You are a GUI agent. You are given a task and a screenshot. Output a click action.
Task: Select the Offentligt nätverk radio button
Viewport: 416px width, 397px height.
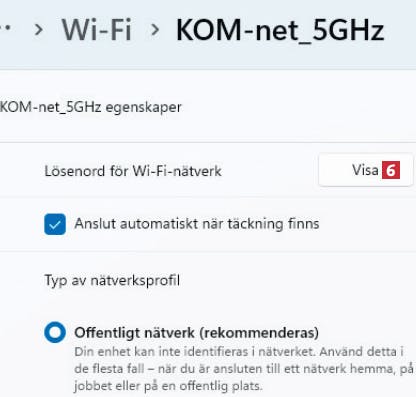point(55,332)
